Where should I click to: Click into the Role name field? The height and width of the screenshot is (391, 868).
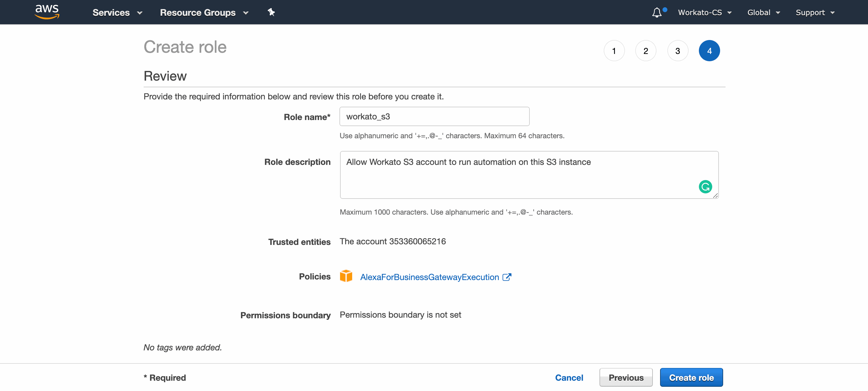[434, 117]
